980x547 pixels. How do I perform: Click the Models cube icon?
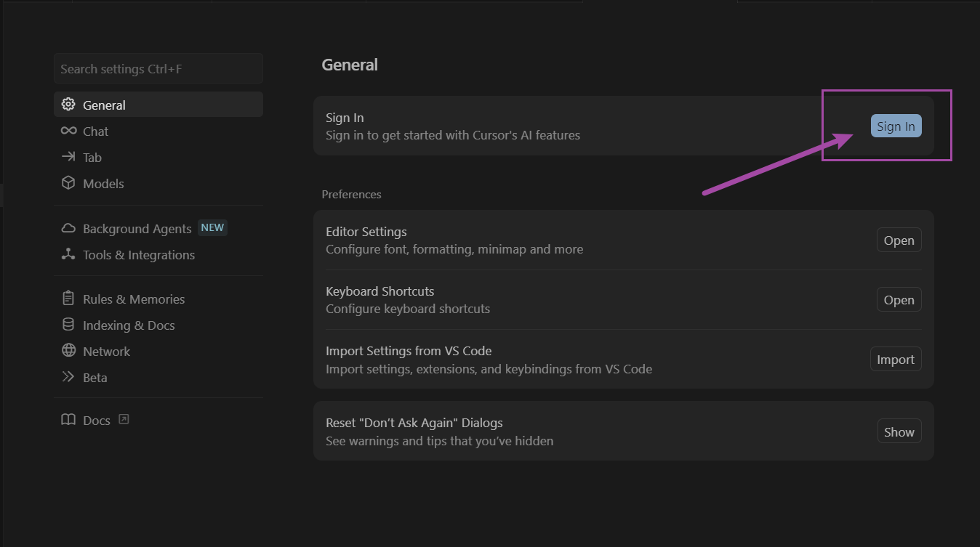[x=68, y=183]
